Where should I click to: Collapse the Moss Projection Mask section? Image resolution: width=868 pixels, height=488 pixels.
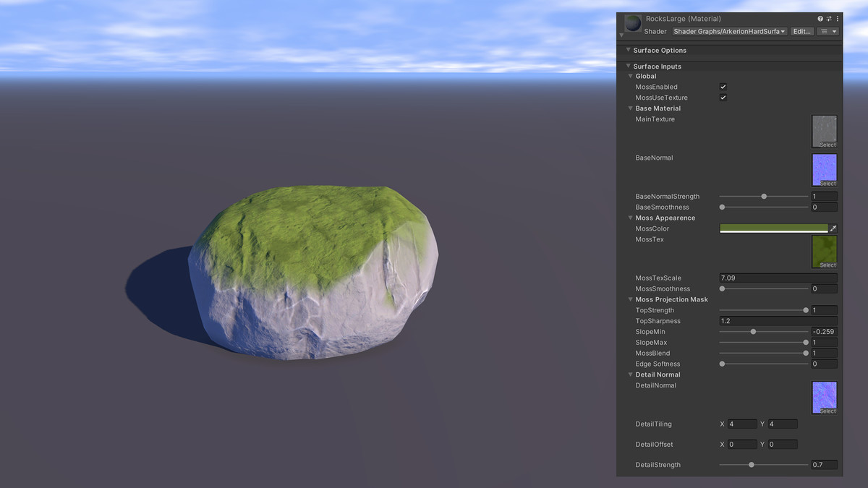click(630, 299)
